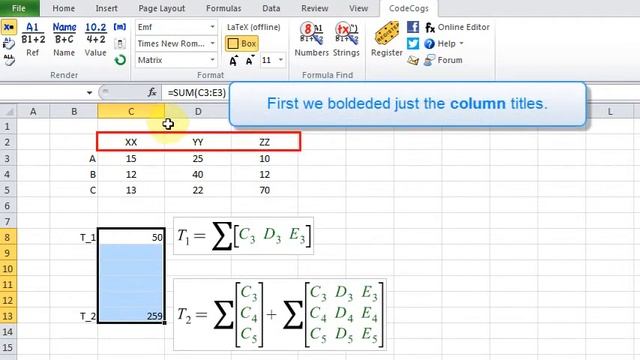Open the File tab

[19, 8]
